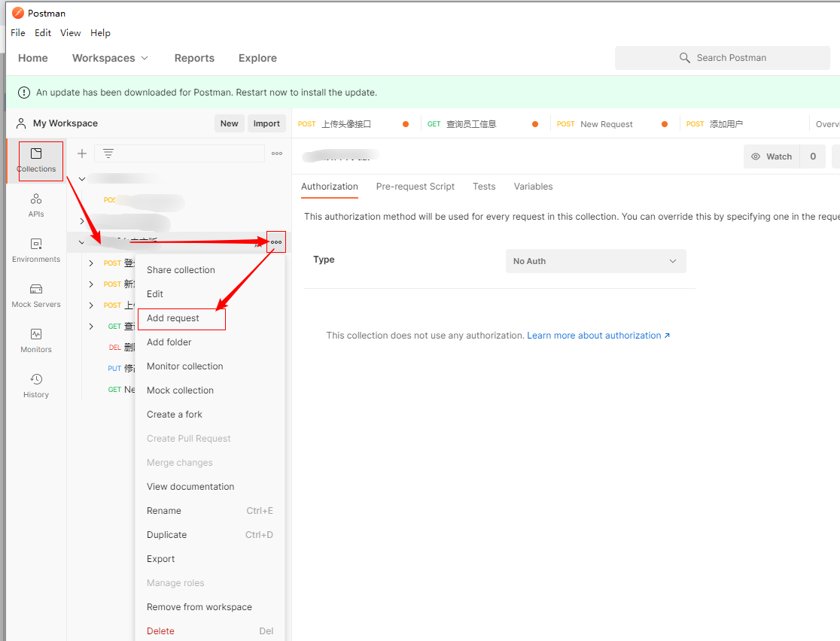This screenshot has width=840, height=641.
Task: Select Duplicate in context menu
Action: point(210,535)
